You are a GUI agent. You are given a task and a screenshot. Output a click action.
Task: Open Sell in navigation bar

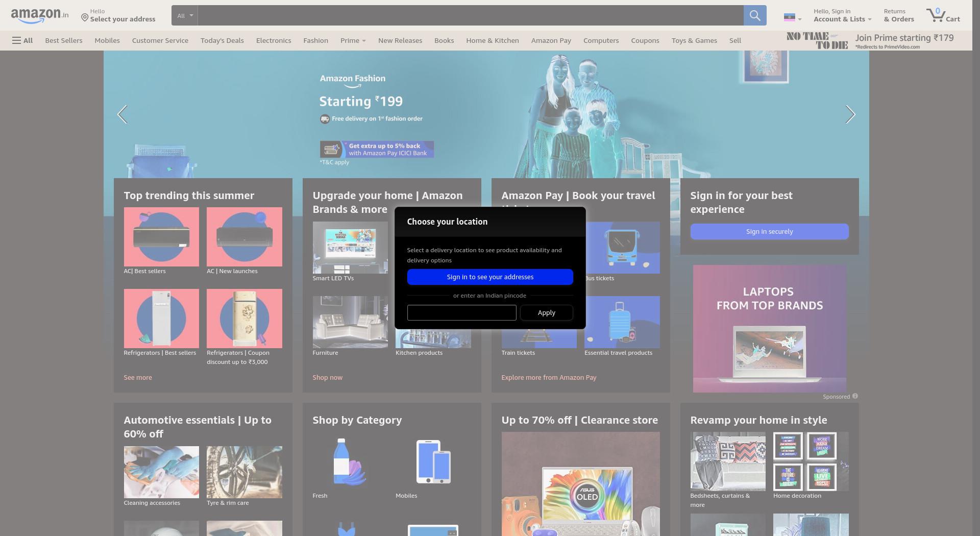[x=735, y=40]
